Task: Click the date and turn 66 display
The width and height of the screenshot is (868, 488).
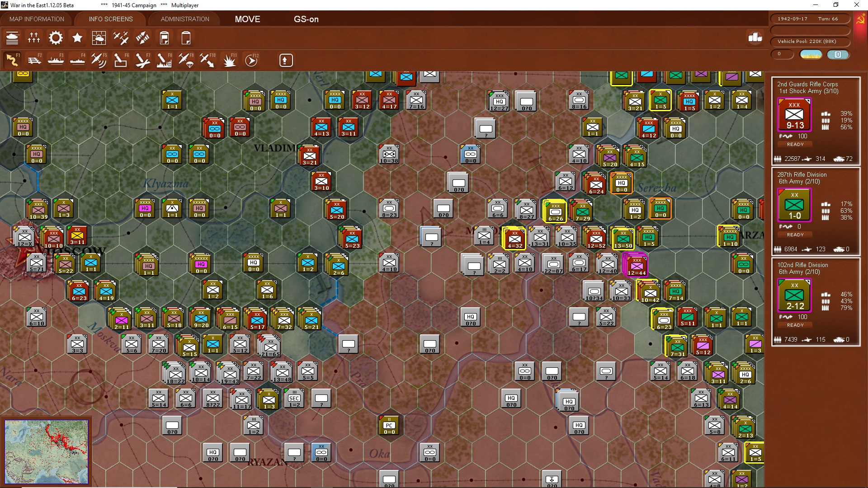Action: (x=810, y=19)
